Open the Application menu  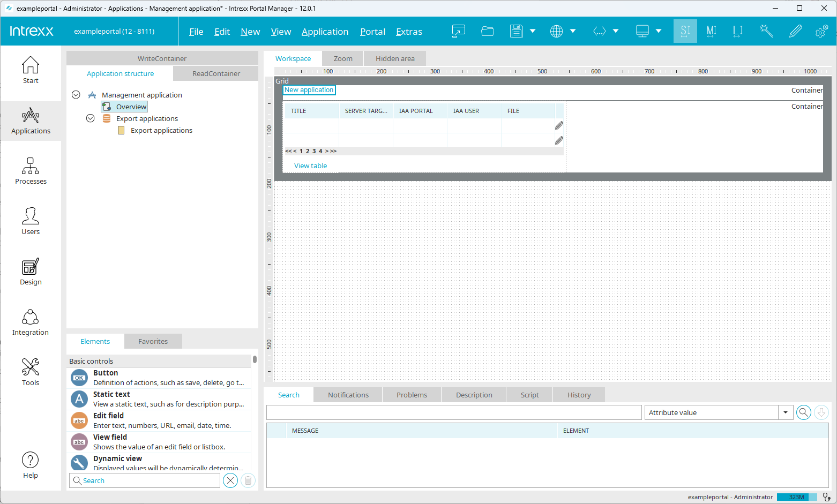pos(325,32)
